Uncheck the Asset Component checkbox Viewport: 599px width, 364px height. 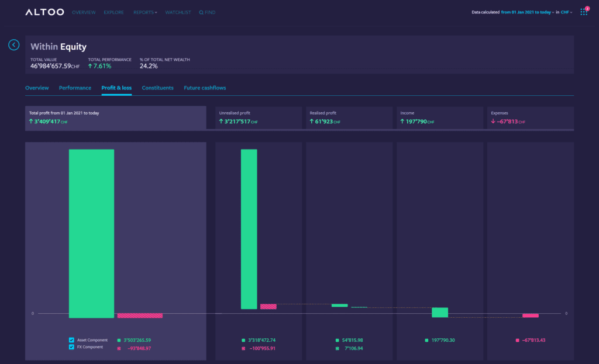click(71, 339)
